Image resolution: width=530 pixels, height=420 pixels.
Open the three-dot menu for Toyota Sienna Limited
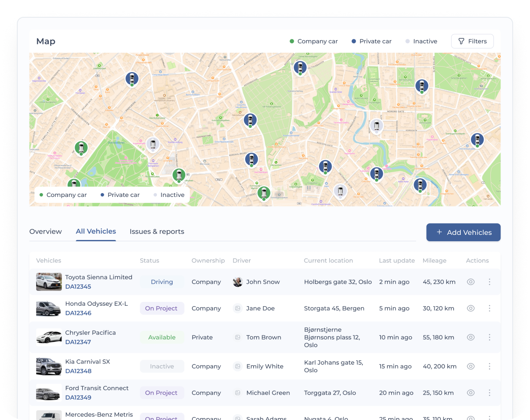pyautogui.click(x=489, y=282)
